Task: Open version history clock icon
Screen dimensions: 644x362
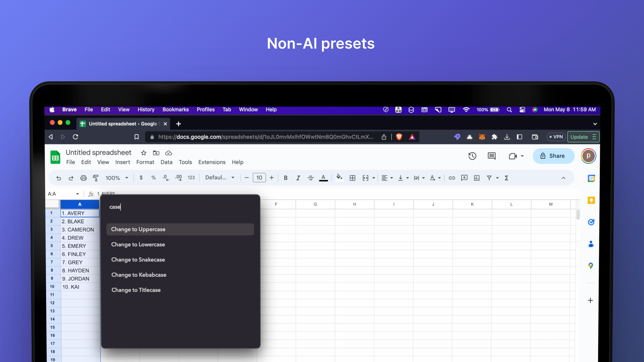Action: coord(472,156)
